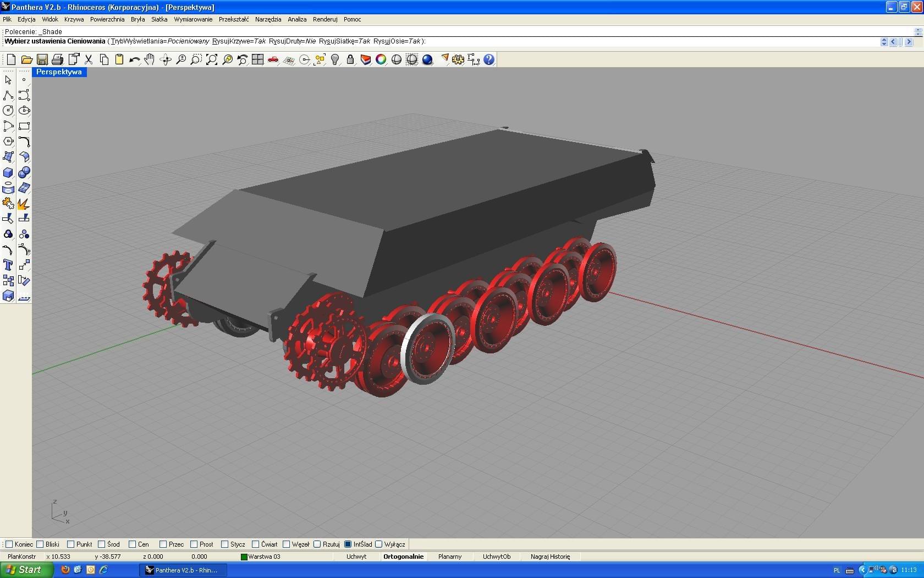
Task: Click the Warstwa 03 layer indicator
Action: click(261, 557)
